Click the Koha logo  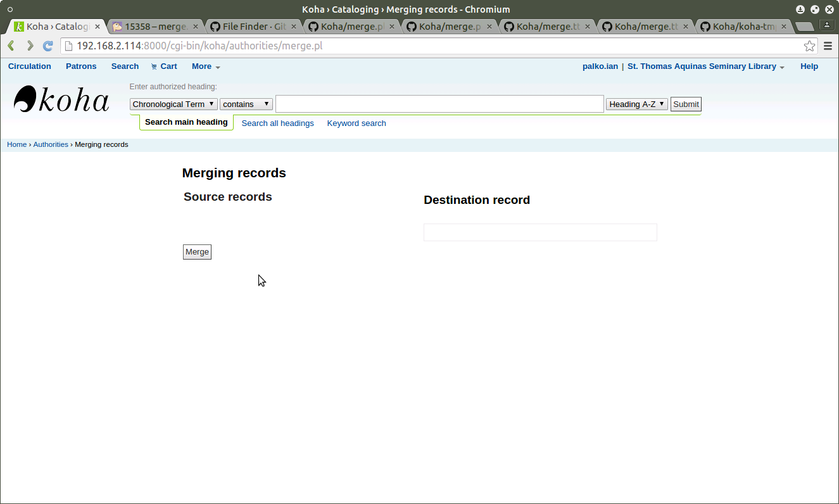coord(61,100)
